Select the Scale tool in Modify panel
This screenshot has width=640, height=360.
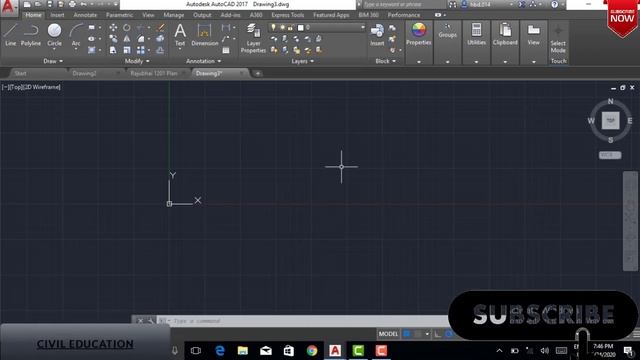point(127,50)
